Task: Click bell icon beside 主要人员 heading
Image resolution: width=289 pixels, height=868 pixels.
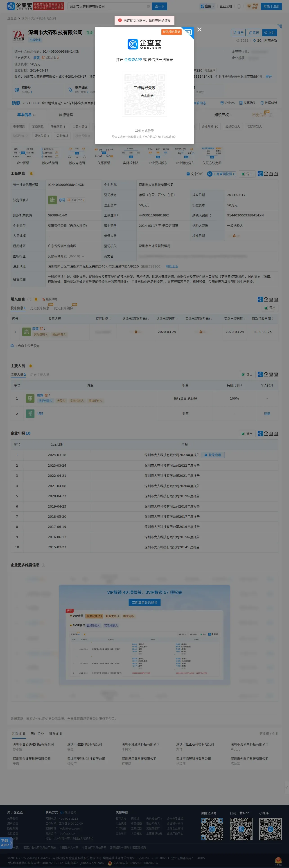Action: (x=31, y=366)
